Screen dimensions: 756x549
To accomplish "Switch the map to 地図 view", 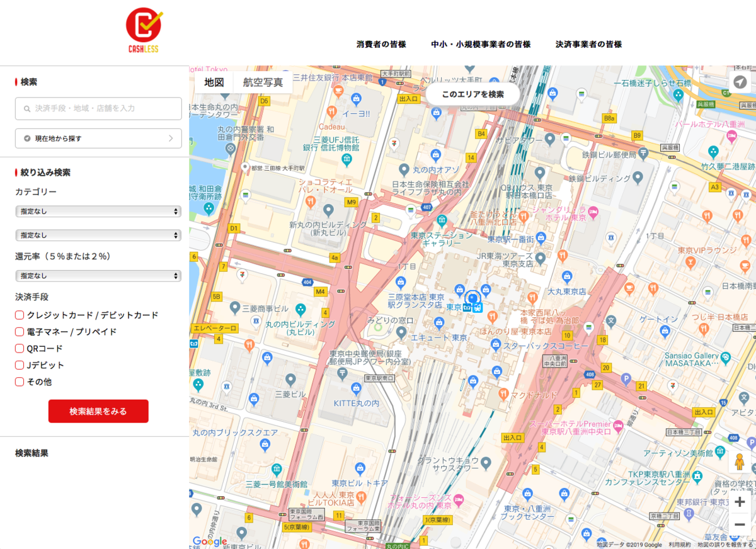I will click(214, 82).
